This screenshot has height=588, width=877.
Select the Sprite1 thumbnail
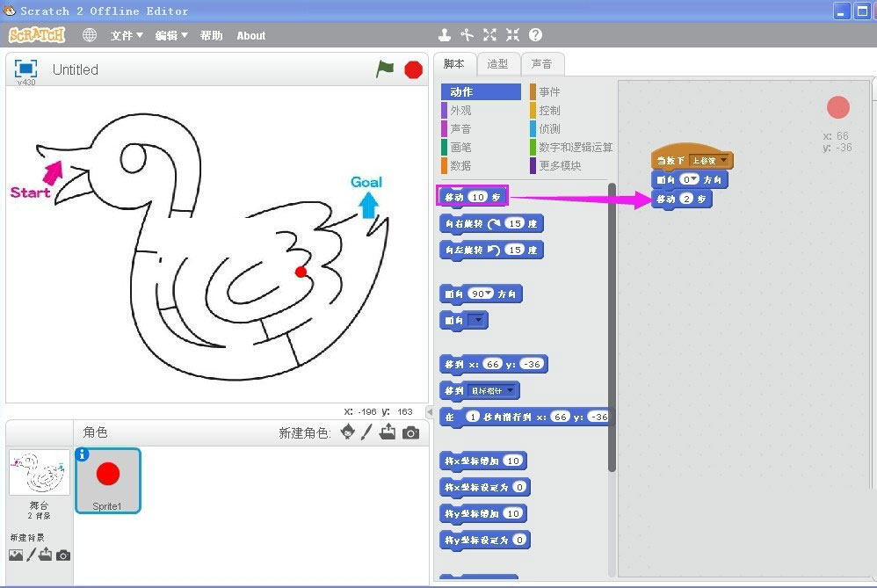(x=107, y=480)
